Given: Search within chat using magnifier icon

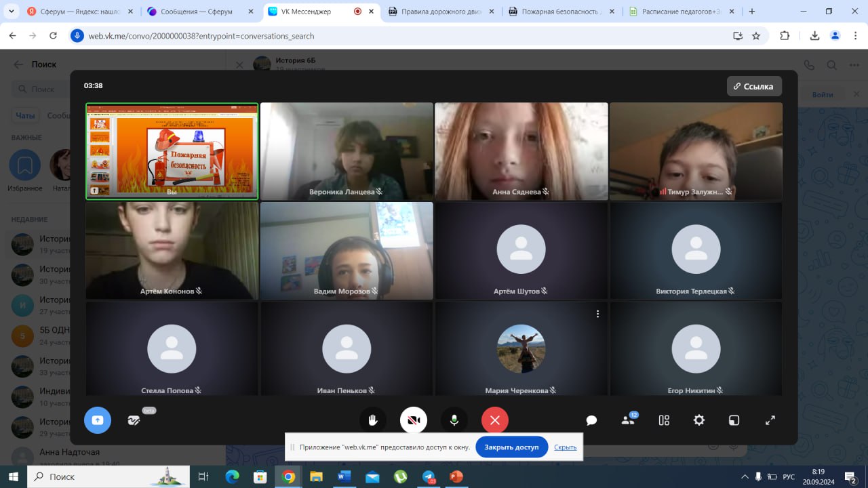Looking at the screenshot, I should (x=831, y=65).
